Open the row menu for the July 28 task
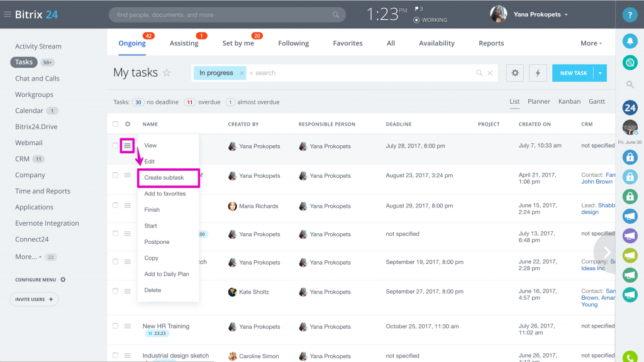The width and height of the screenshot is (644, 362). click(x=127, y=146)
